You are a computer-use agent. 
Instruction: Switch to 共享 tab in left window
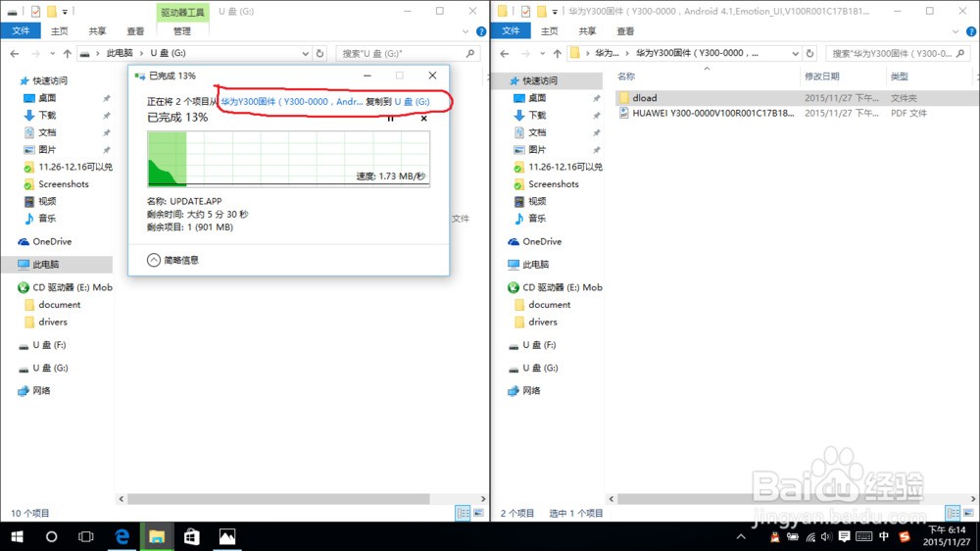(x=97, y=31)
